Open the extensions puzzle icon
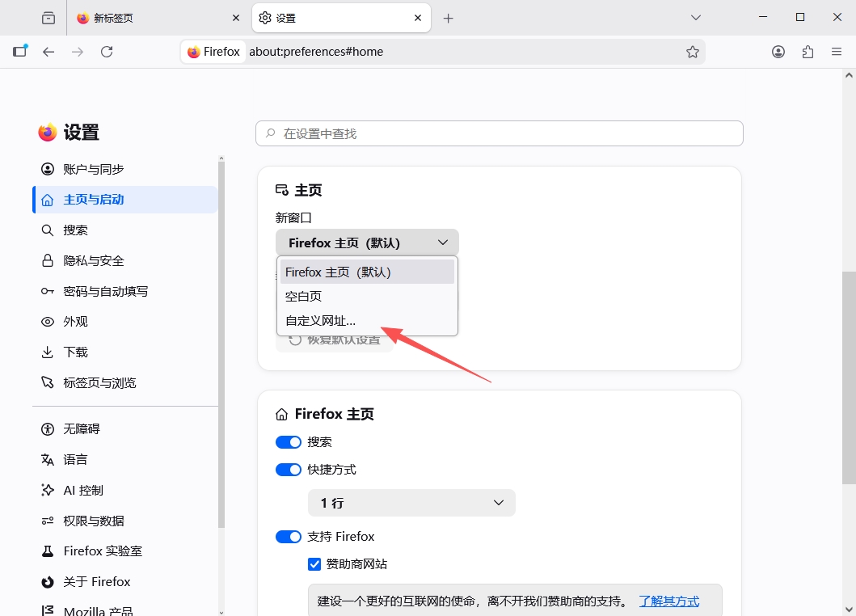856x616 pixels. tap(808, 52)
